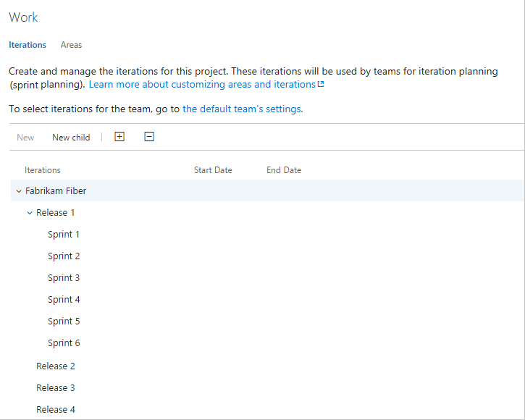Screen dimensions: 525x420
Task: Select Sprint 1 iteration row
Action: point(64,235)
